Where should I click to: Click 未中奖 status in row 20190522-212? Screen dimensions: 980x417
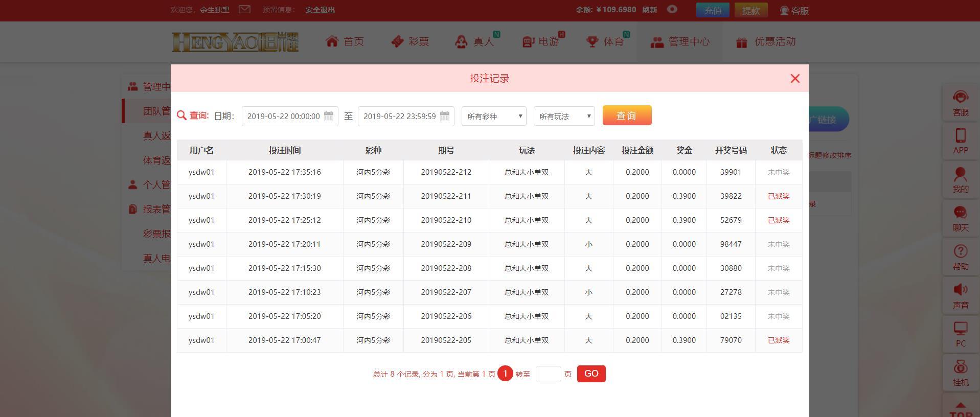[779, 172]
